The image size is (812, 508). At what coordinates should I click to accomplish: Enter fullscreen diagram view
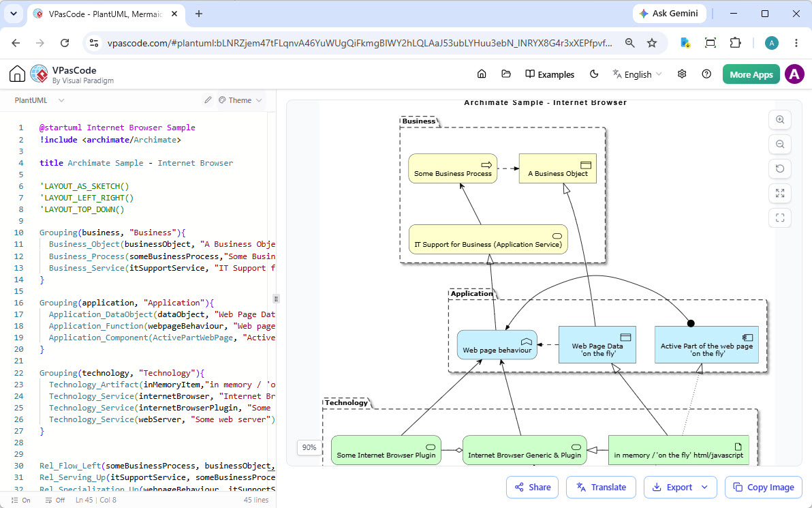point(780,218)
